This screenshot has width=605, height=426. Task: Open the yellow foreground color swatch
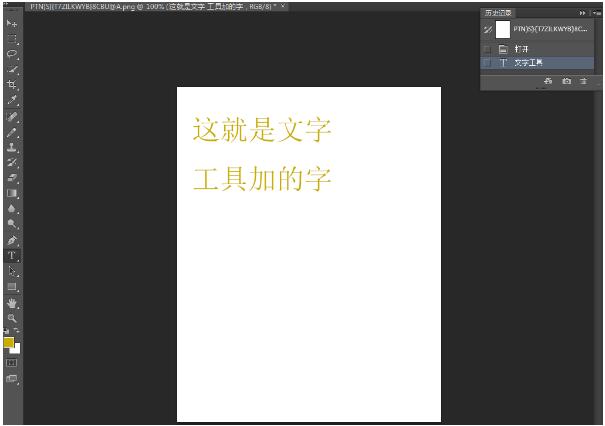pos(8,342)
